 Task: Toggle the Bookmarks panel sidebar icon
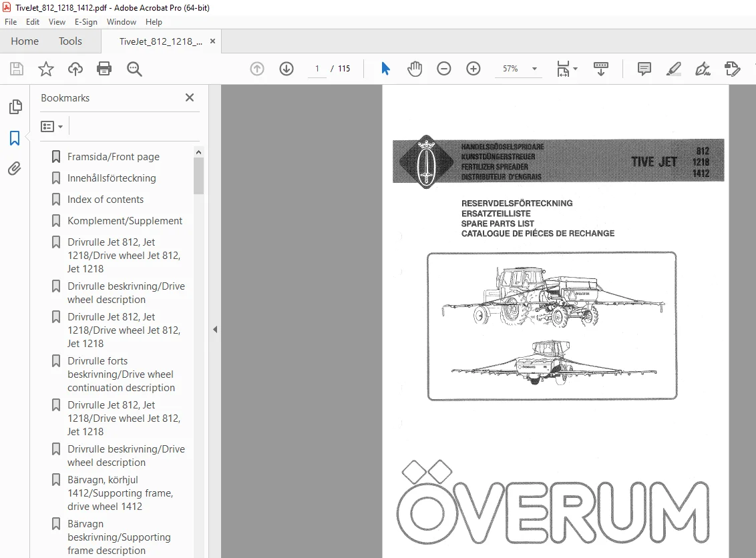coord(15,138)
